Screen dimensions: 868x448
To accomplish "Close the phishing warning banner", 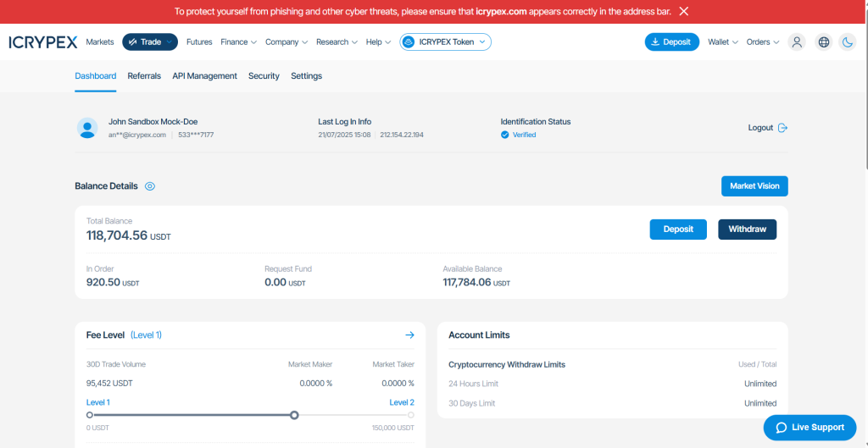I will point(684,11).
